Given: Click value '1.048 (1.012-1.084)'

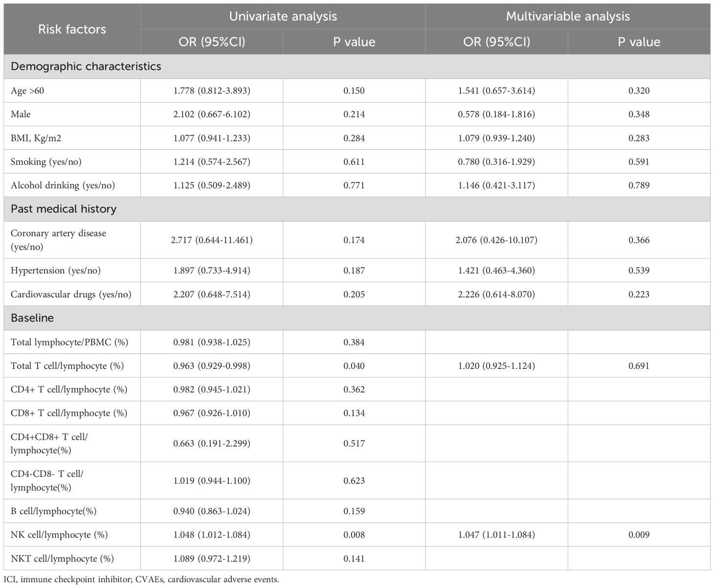Looking at the screenshot, I should pos(212,535).
